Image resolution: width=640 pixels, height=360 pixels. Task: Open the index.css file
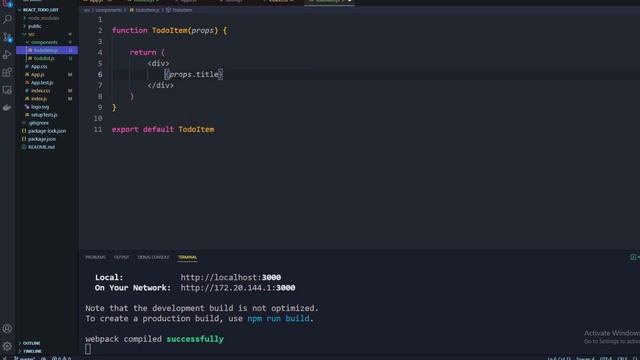click(x=40, y=91)
